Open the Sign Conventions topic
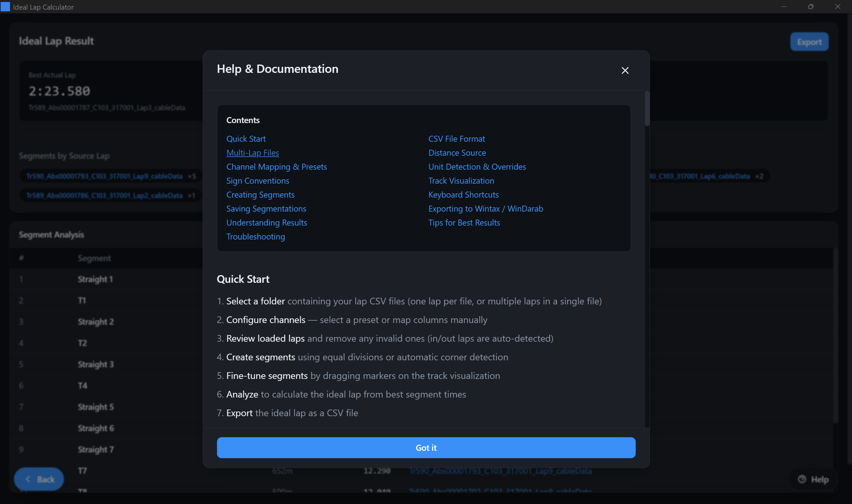The width and height of the screenshot is (852, 504). [x=258, y=181]
